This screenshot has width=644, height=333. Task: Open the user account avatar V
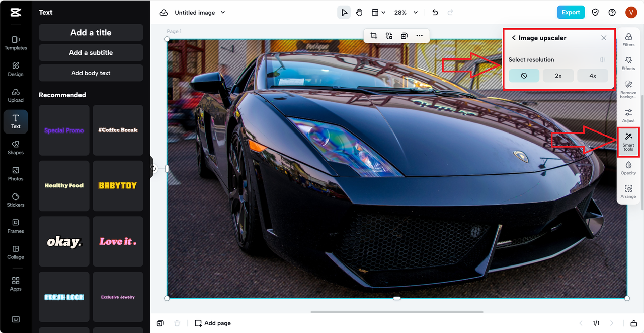click(631, 13)
